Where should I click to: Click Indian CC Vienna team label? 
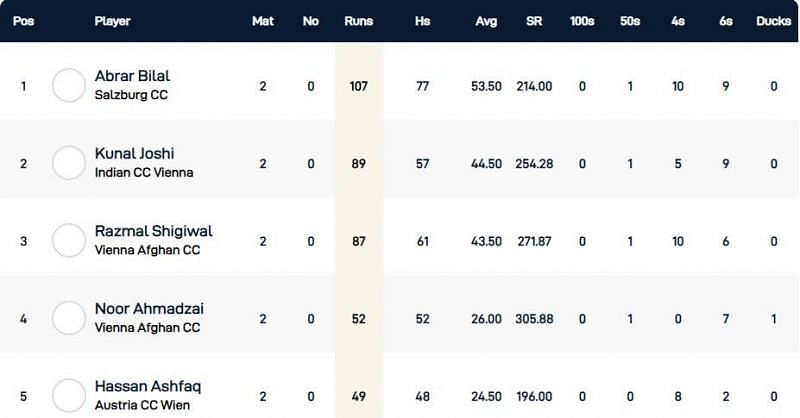[144, 173]
